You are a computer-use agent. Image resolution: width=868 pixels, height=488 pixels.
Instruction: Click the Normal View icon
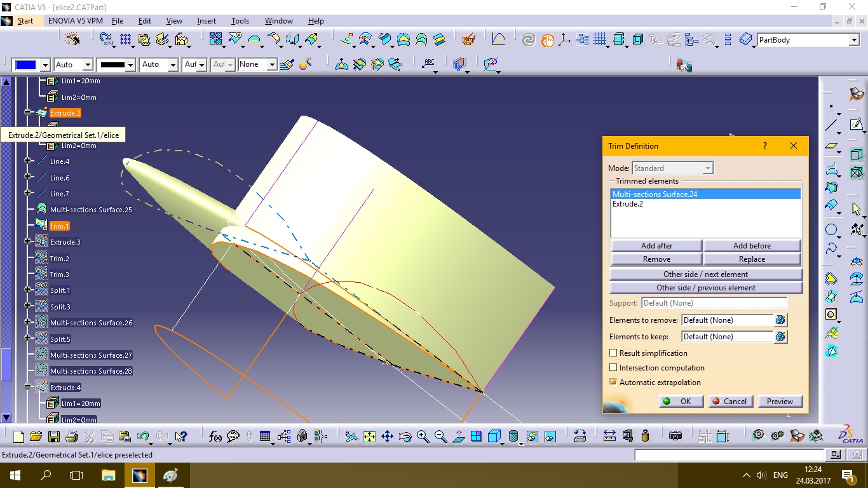(x=459, y=437)
